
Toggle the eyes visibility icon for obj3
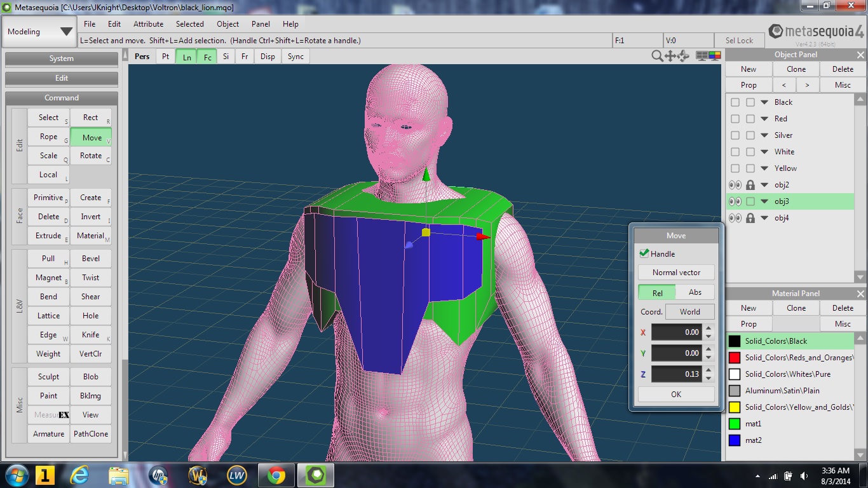pyautogui.click(x=735, y=201)
